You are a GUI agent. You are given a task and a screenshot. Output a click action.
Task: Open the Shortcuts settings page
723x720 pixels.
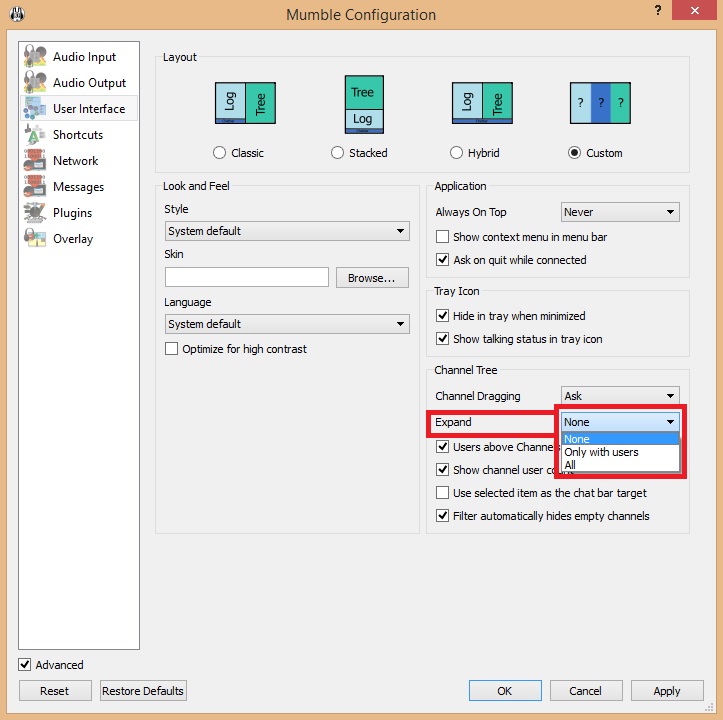78,135
